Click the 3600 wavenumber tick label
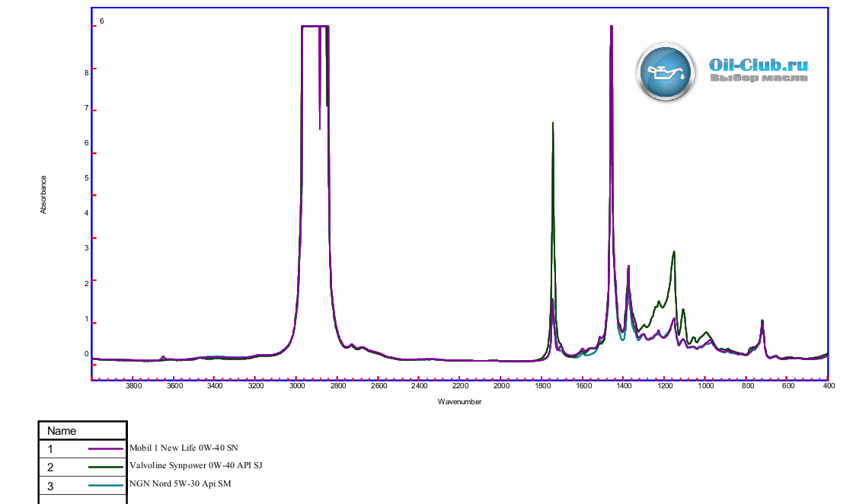This screenshot has width=853, height=504. pyautogui.click(x=174, y=386)
